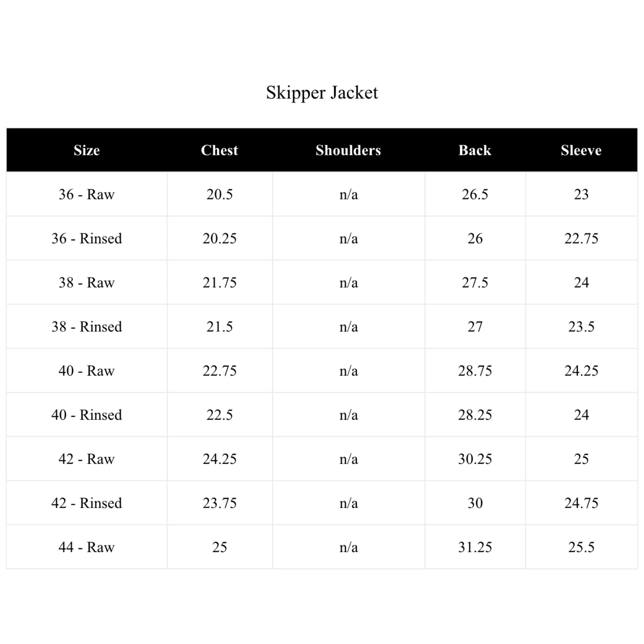Select chest value 24.25 for 42 Raw

pyautogui.click(x=219, y=459)
